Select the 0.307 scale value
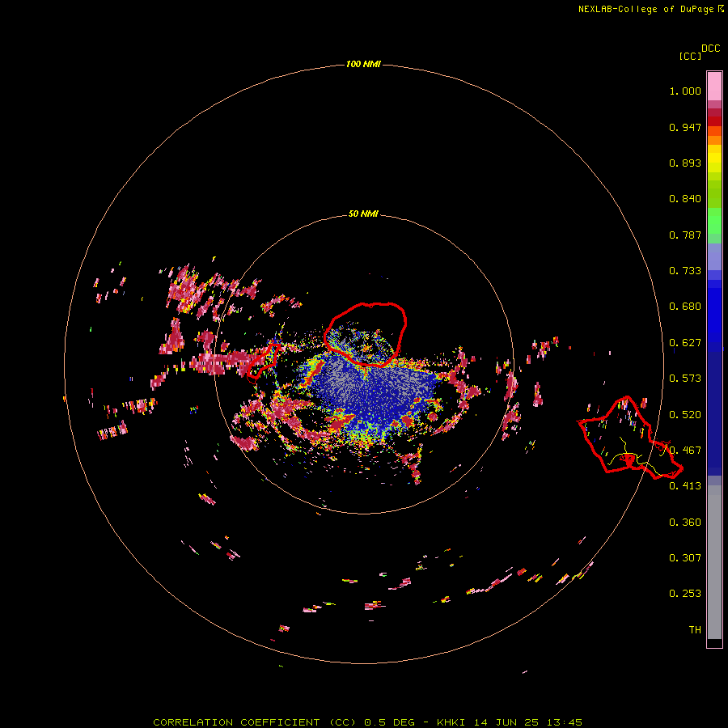Viewport: 728px width, 728px height. (x=685, y=558)
